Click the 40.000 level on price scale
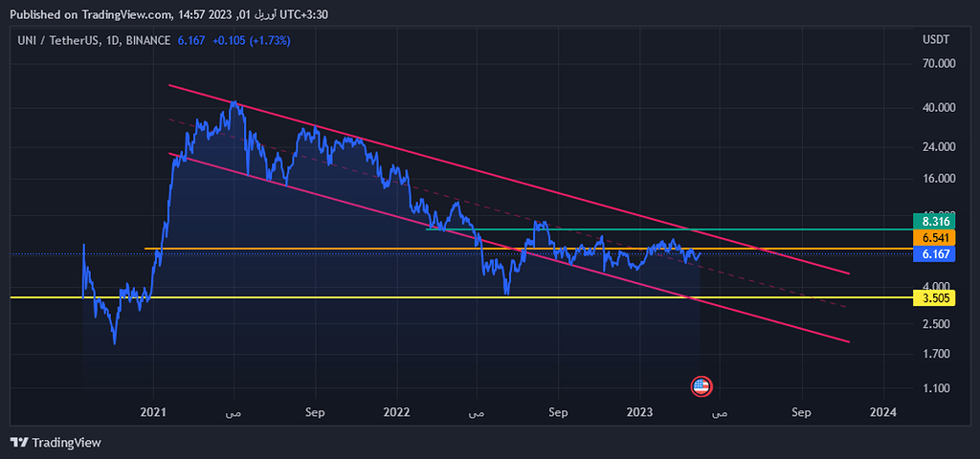 pyautogui.click(x=937, y=108)
